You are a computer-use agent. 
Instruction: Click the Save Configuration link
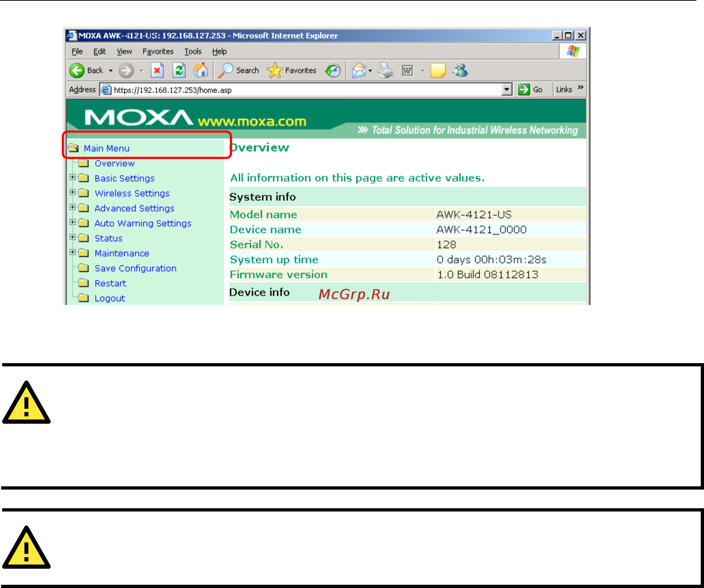135,268
